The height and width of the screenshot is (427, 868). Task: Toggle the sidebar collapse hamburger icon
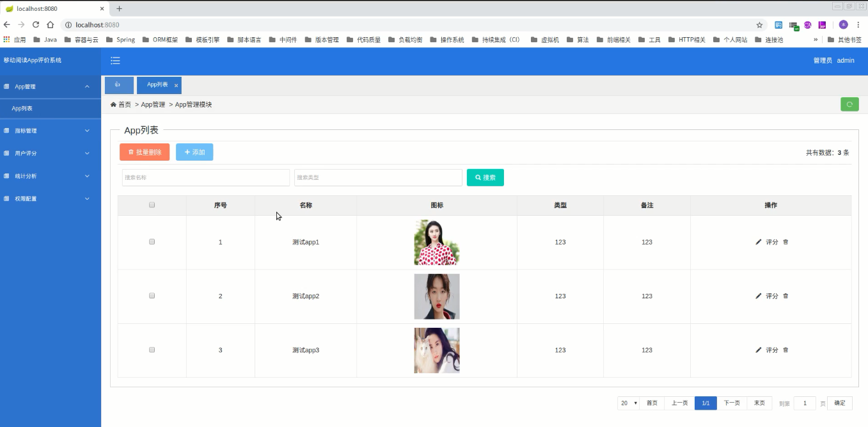(115, 61)
